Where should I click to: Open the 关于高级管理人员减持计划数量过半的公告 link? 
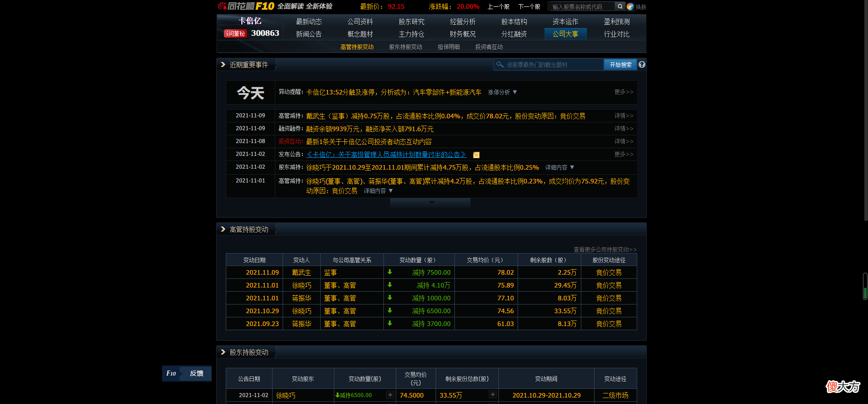[386, 155]
